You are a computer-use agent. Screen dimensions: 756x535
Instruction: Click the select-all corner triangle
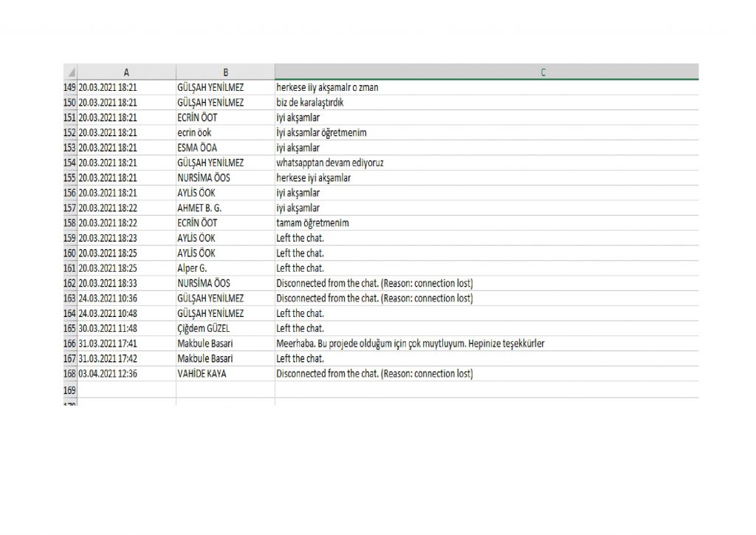pyautogui.click(x=70, y=72)
